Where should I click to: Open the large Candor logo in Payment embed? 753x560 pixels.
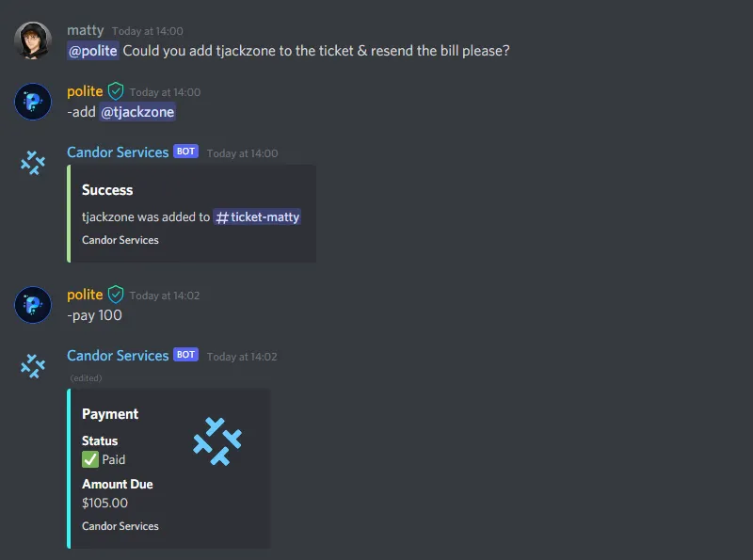217,440
